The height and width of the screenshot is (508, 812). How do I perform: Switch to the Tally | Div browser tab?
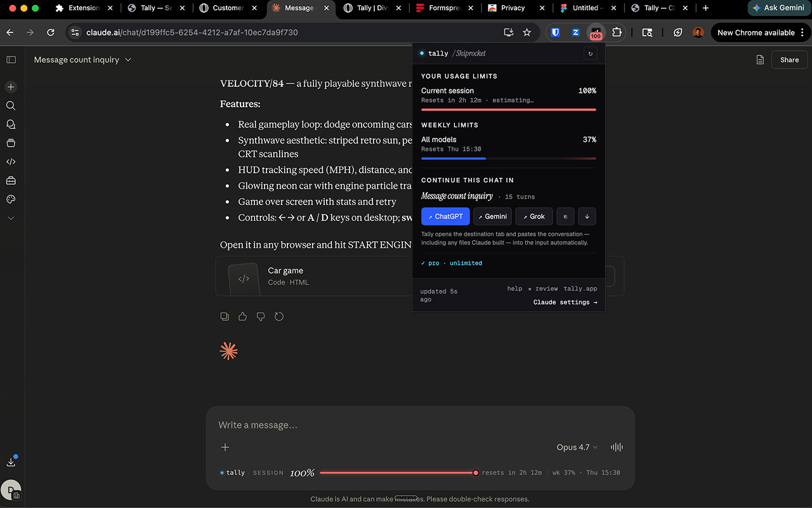coord(372,8)
